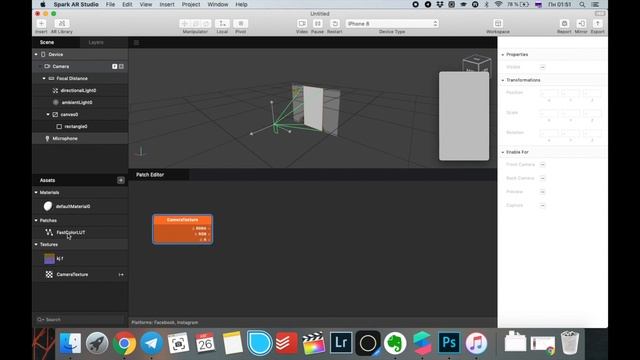
Task: Click the viewport options menu icon
Action: (136, 42)
